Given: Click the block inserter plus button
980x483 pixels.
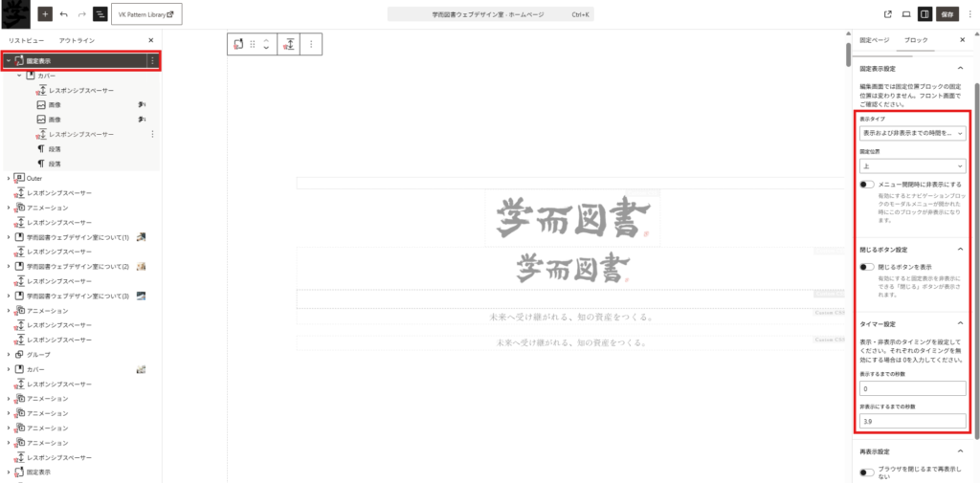Looking at the screenshot, I should coord(45,14).
